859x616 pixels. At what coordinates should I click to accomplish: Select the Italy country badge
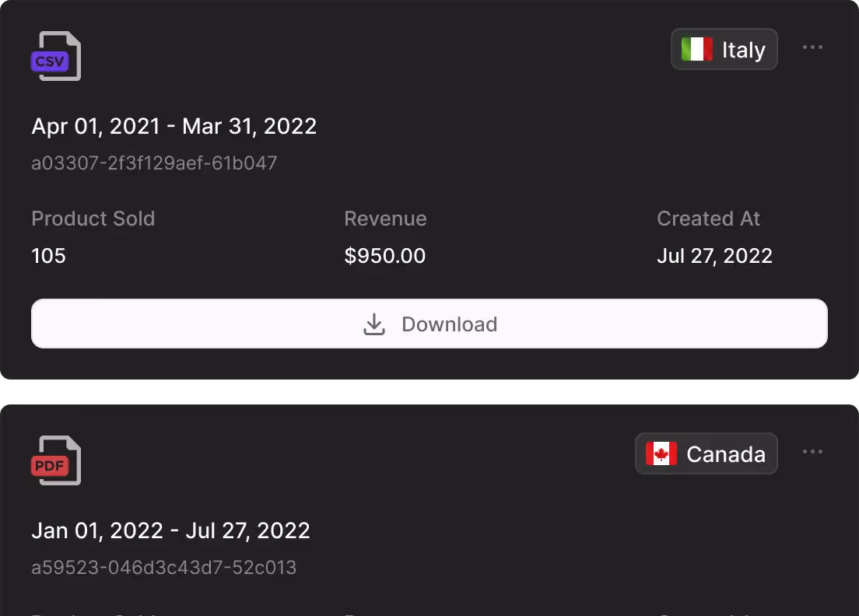(x=724, y=49)
